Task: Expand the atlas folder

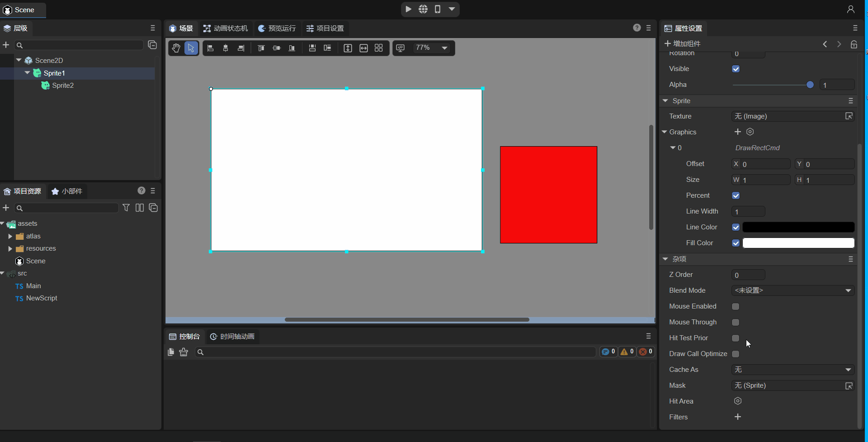Action: pos(10,236)
